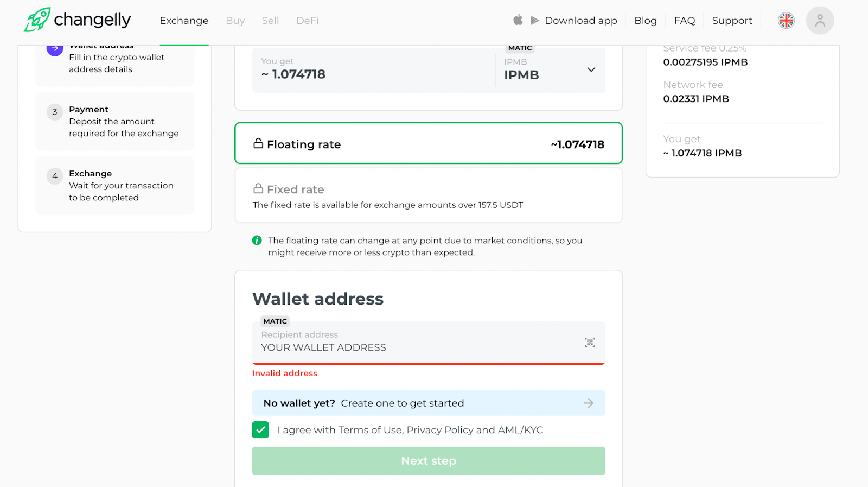The image size is (868, 487).
Task: Click the Google Play download icon
Action: 535,20
